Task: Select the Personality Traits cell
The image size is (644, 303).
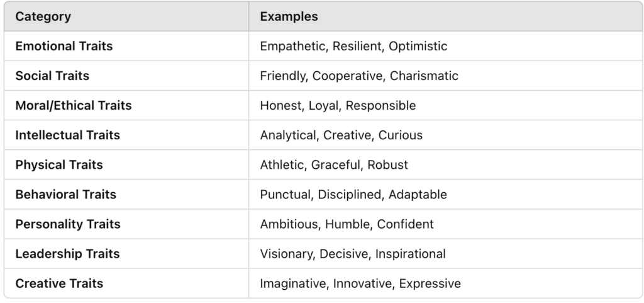Action: pos(68,224)
